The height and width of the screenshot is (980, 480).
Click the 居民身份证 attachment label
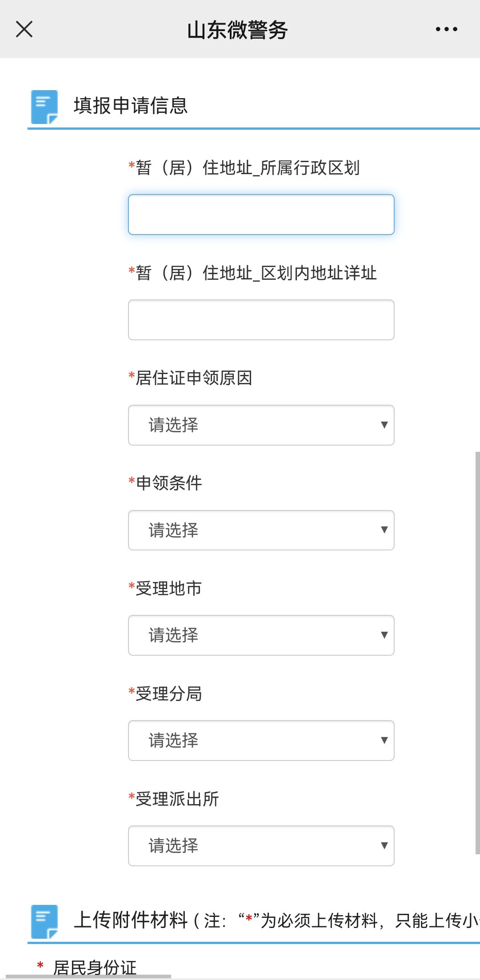[94, 967]
